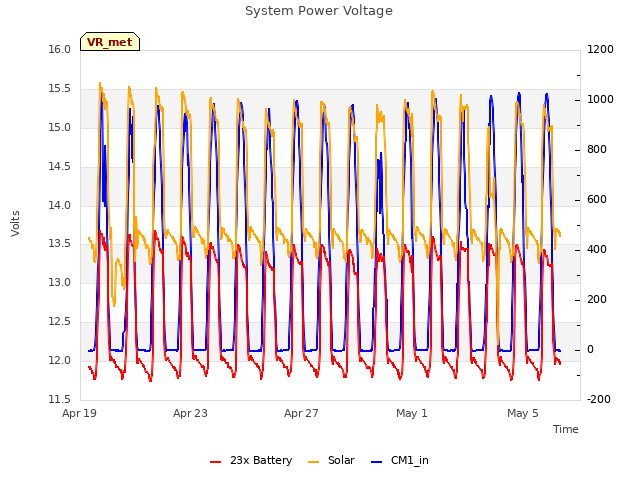The width and height of the screenshot is (640, 480).
Task: Click the 800 right axis value
Action: point(597,149)
